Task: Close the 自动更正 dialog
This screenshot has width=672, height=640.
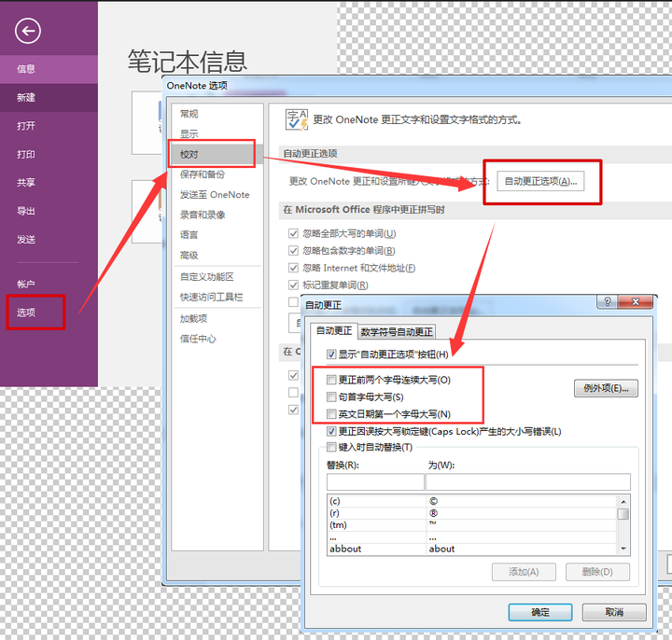Action: 636,302
